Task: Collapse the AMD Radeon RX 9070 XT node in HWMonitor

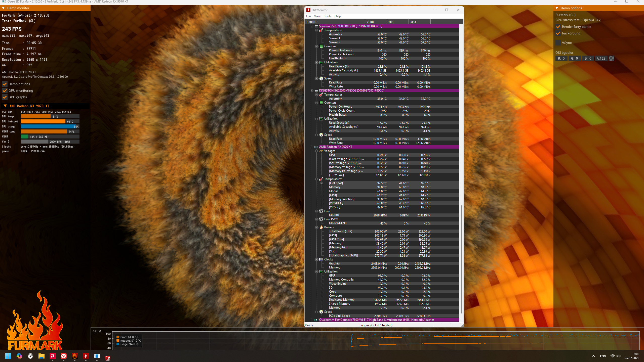Action: pyautogui.click(x=312, y=147)
